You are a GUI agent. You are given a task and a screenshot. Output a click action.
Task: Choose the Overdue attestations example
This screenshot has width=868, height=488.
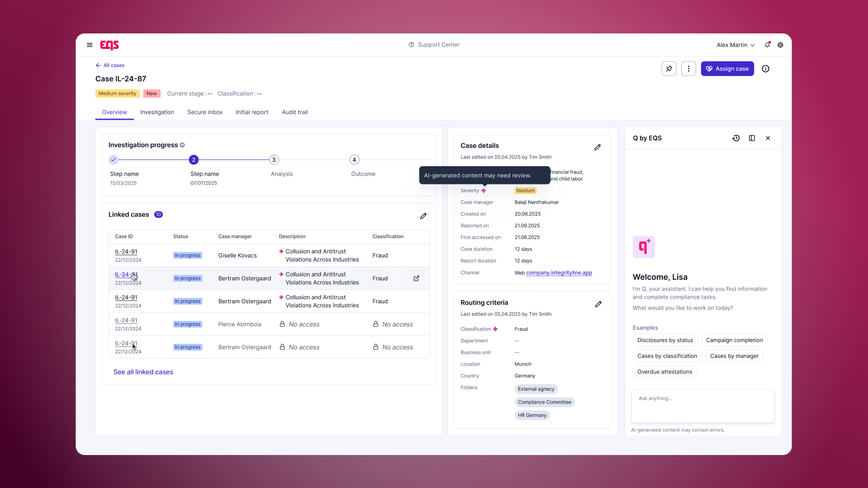click(665, 372)
